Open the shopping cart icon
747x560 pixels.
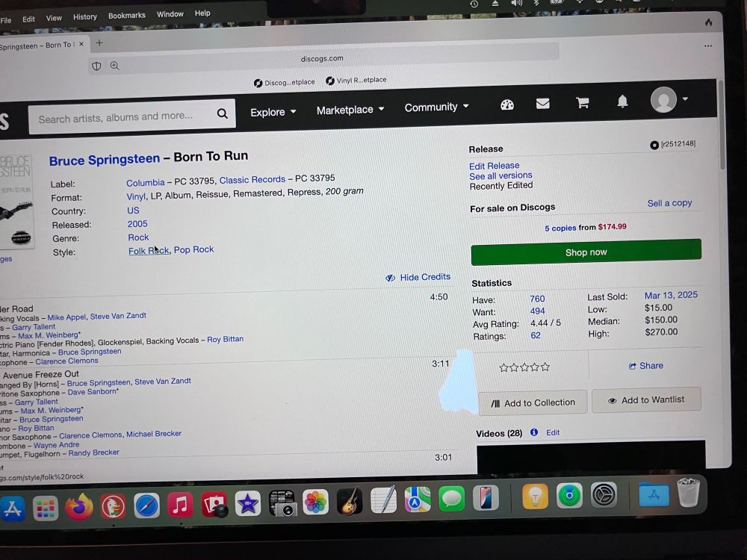(582, 102)
